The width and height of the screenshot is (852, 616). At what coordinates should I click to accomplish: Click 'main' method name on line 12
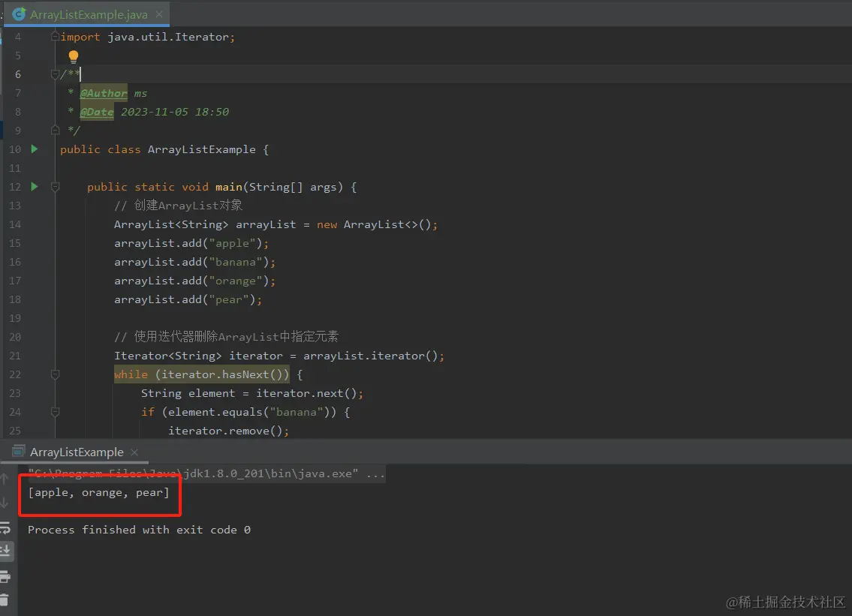pyautogui.click(x=229, y=187)
